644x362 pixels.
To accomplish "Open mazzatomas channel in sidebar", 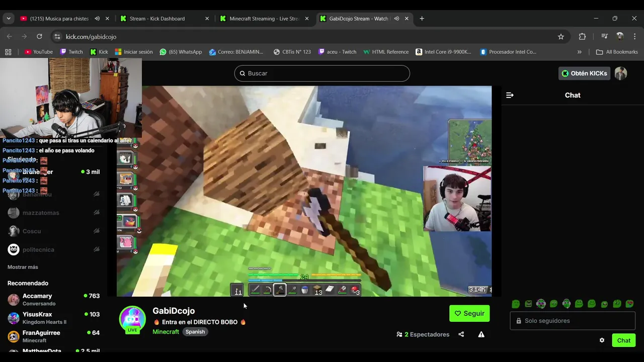I will click(x=53, y=213).
